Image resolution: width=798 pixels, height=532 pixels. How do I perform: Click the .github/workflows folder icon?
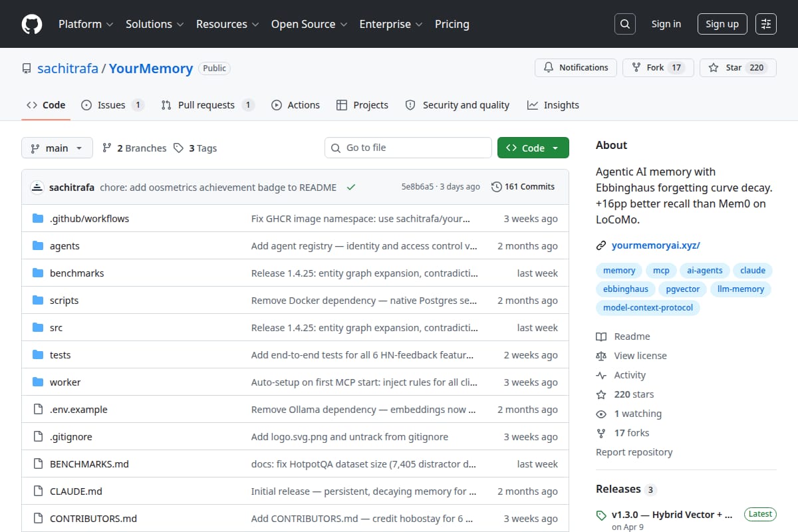coord(38,219)
